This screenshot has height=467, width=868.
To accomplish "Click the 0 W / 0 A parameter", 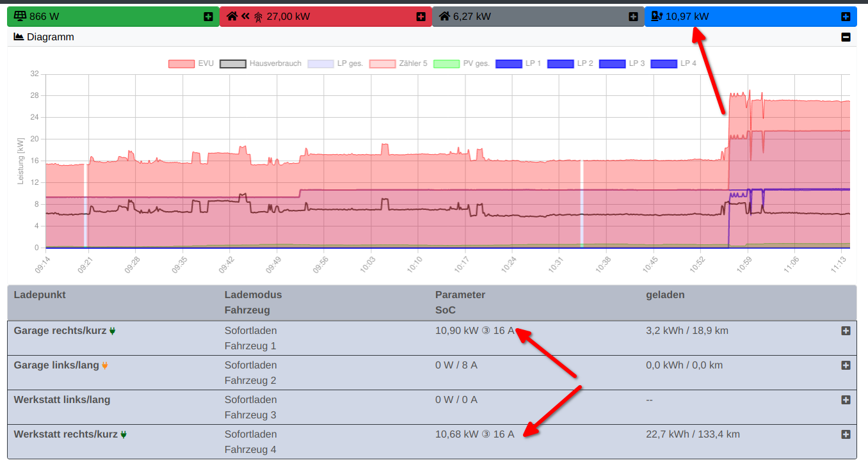I will (456, 400).
